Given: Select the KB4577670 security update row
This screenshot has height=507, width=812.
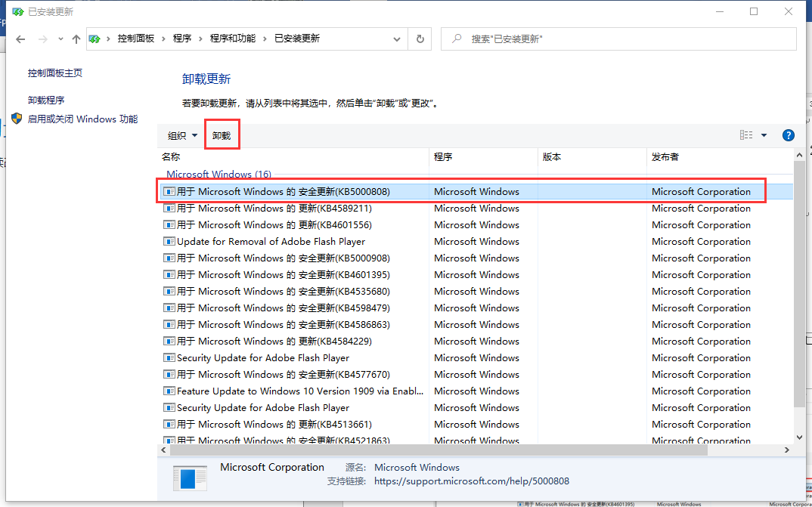Looking at the screenshot, I should 476,374.
